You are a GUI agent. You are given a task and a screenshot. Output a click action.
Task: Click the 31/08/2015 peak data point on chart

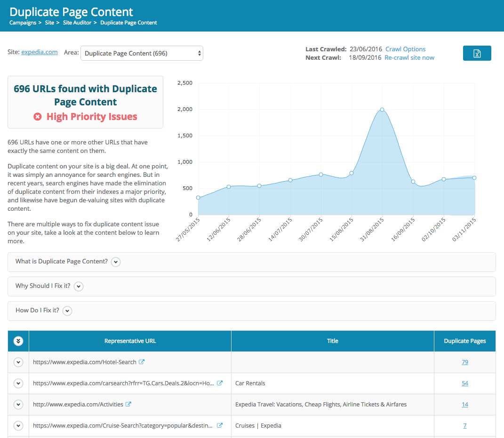tap(382, 109)
